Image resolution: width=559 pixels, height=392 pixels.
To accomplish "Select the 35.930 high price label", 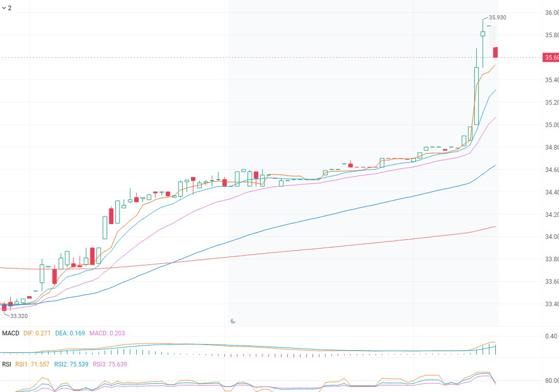I will click(x=497, y=17).
